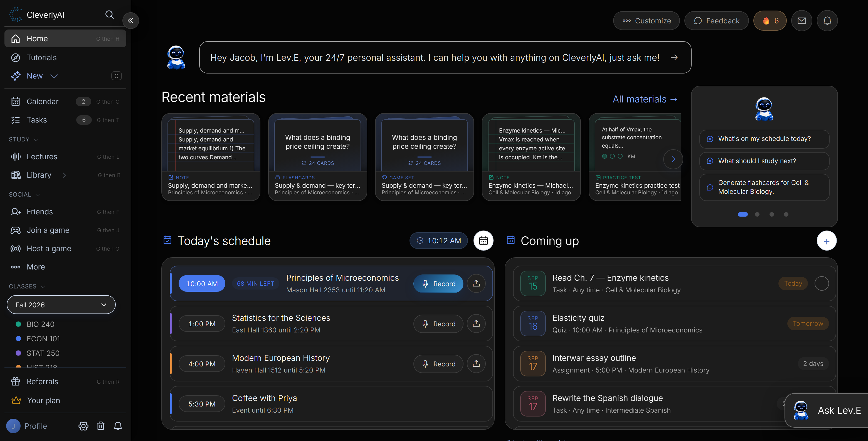Click into the Lev.E assistant prompt box

click(x=445, y=57)
